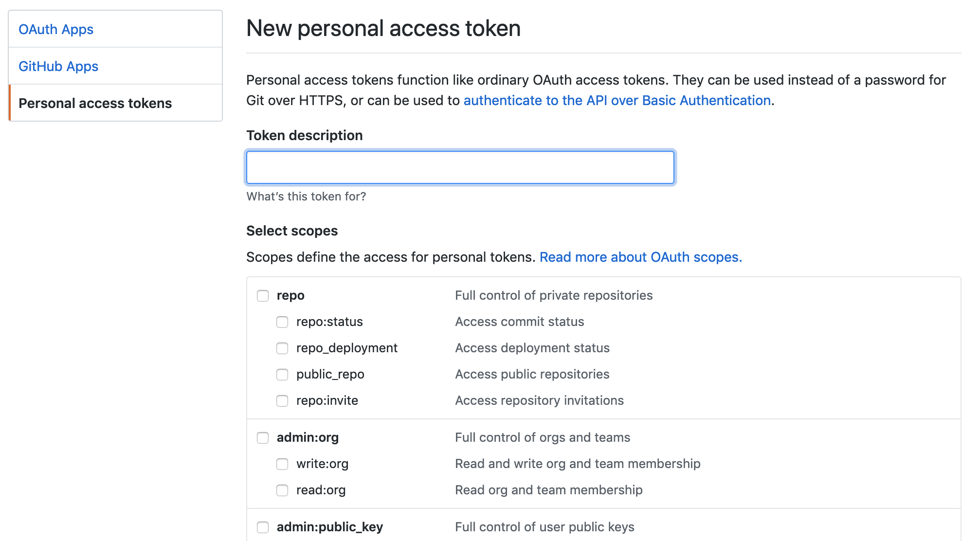This screenshot has width=980, height=541.
Task: Check the write:org checkbox
Action: pos(282,464)
